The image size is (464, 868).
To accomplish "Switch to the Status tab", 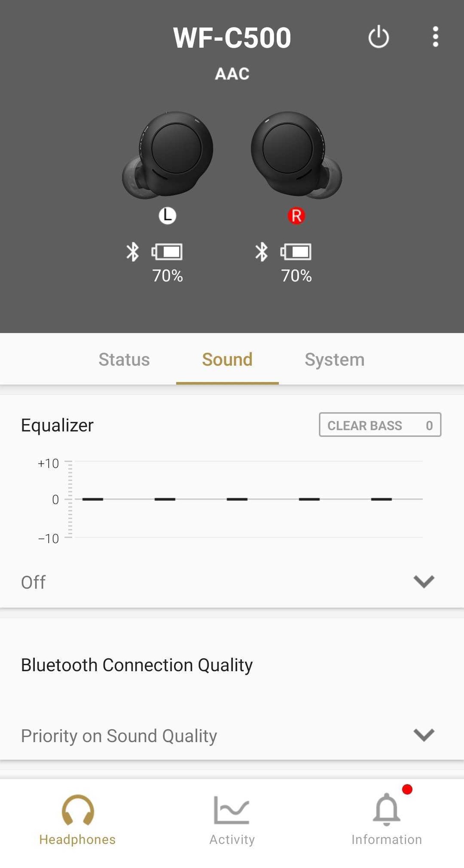I will [x=124, y=360].
